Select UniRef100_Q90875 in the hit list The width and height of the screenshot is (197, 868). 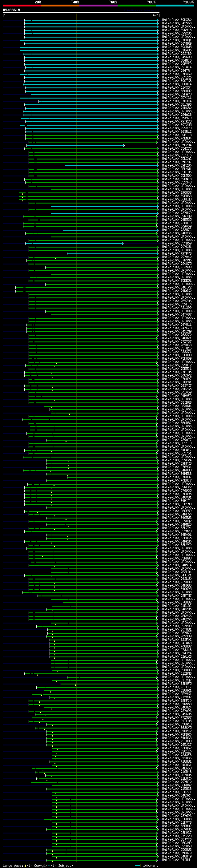coord(177,264)
